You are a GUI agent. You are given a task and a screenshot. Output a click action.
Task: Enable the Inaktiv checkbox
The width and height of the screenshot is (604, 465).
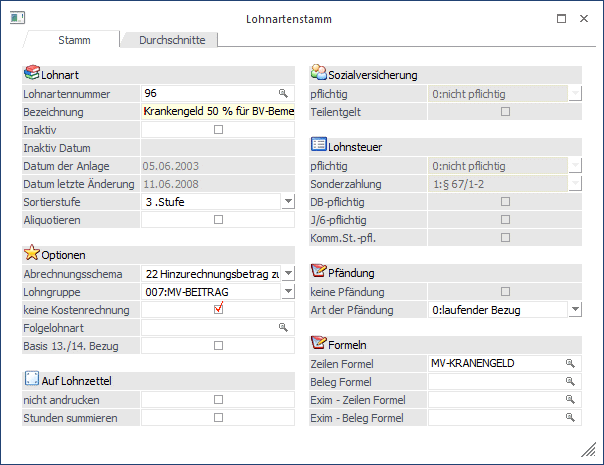[218, 129]
